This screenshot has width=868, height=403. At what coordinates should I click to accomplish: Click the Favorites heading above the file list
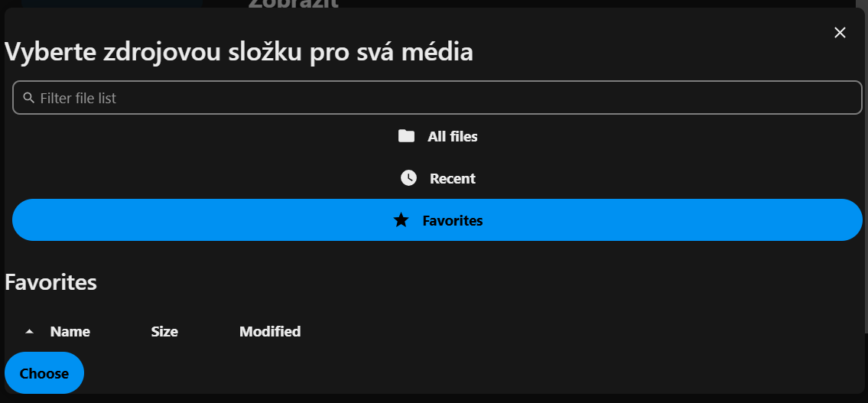(50, 282)
